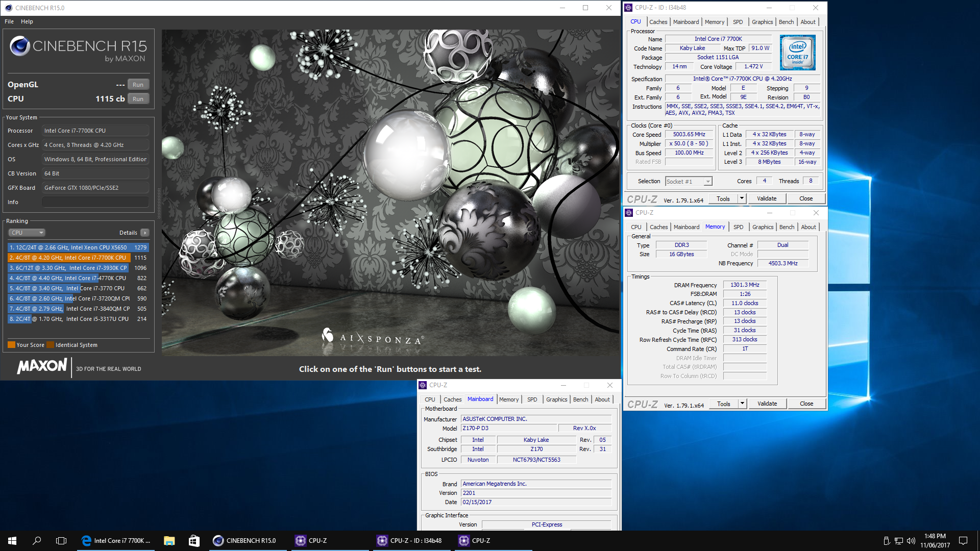Image resolution: width=980 pixels, height=551 pixels.
Task: Select ranking entry i7-7700K 1115 score
Action: coord(78,258)
